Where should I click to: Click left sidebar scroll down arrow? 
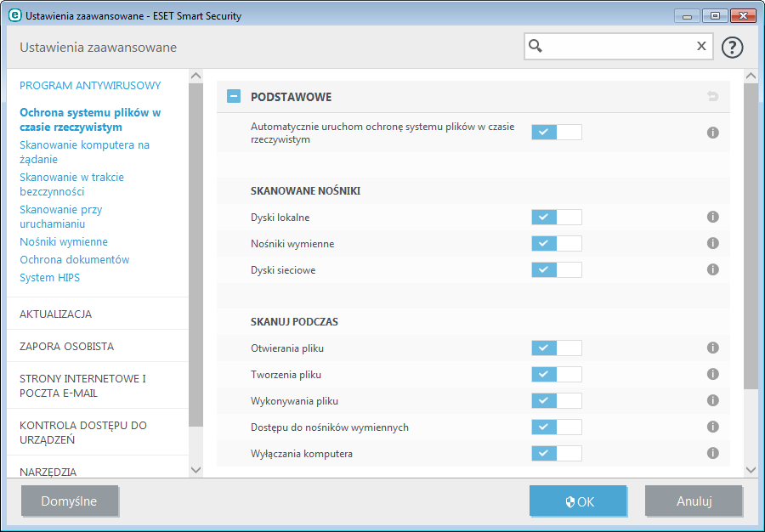(x=195, y=470)
